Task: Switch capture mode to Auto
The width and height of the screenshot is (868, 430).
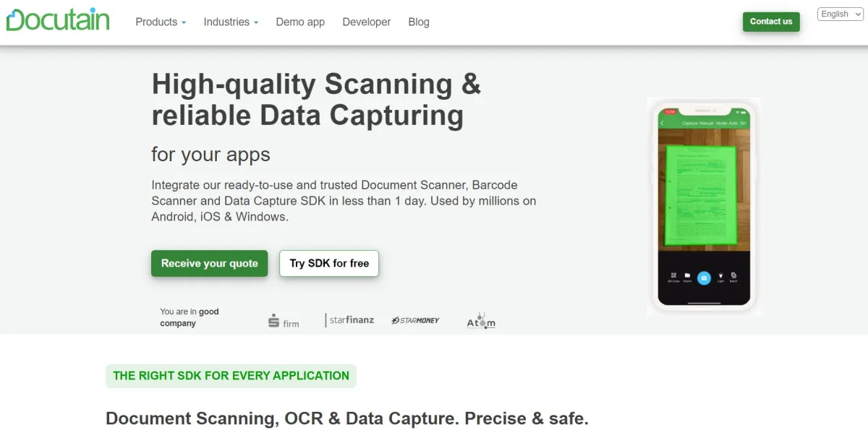Action: [x=733, y=123]
